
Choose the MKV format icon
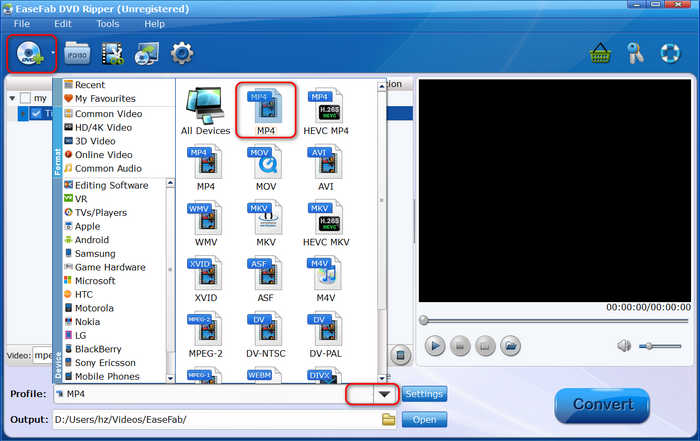click(x=266, y=223)
